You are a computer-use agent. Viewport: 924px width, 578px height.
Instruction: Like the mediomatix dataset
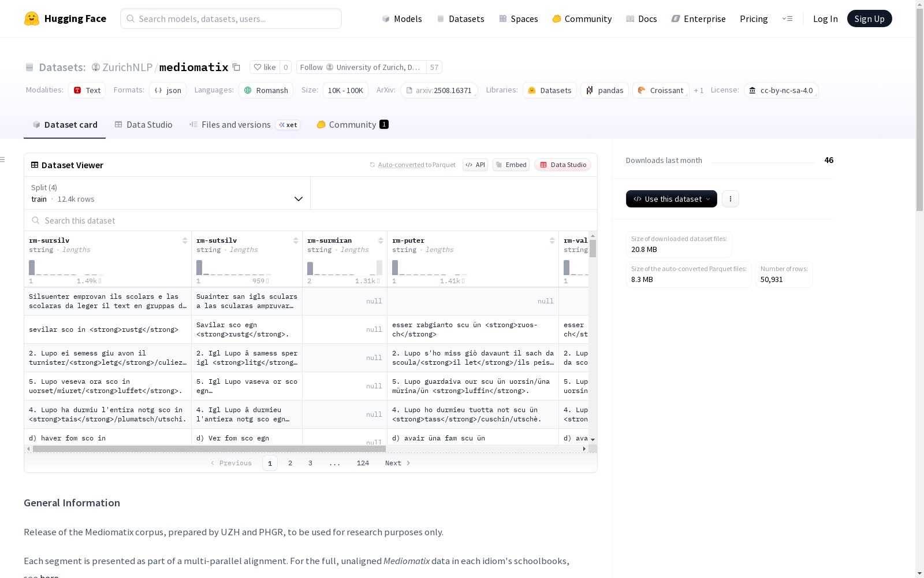click(x=265, y=67)
